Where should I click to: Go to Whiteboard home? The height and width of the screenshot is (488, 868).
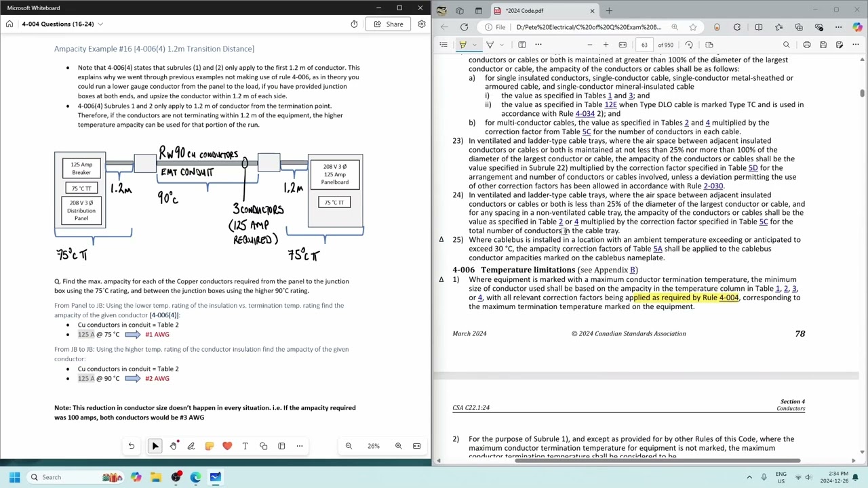[9, 24]
